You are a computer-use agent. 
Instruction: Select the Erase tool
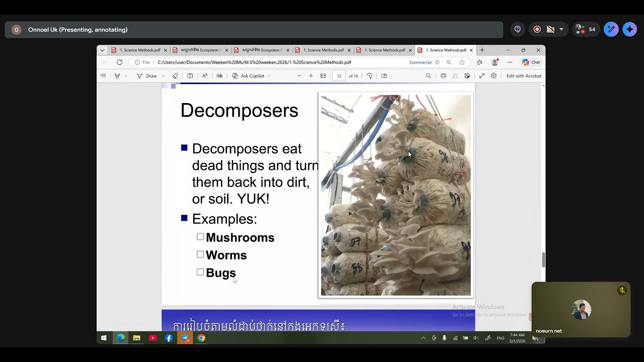click(175, 76)
